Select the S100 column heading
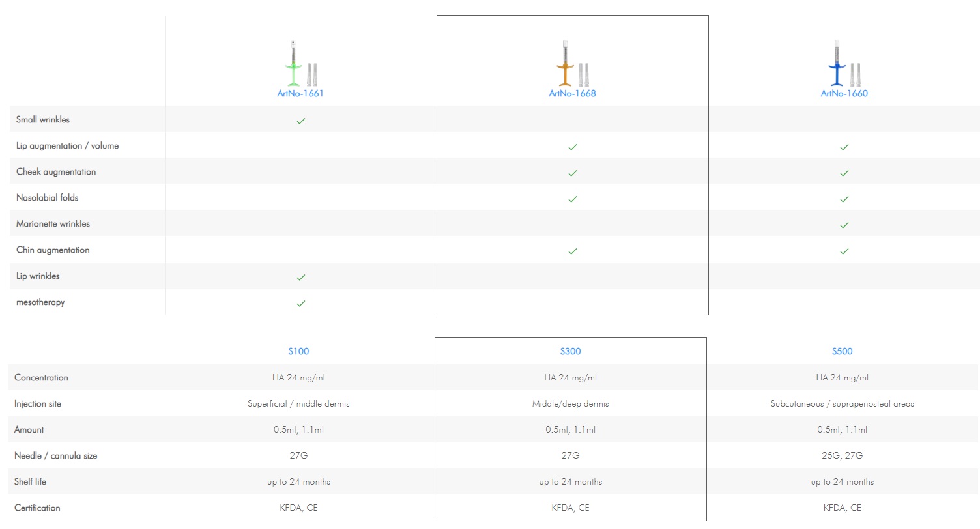The image size is (980, 529). (298, 351)
